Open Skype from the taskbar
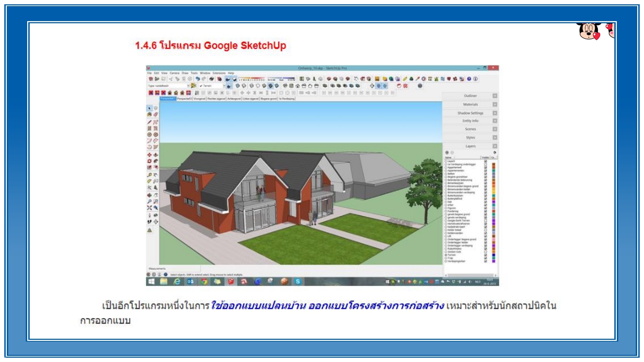The width and height of the screenshot is (644, 362). point(298,282)
